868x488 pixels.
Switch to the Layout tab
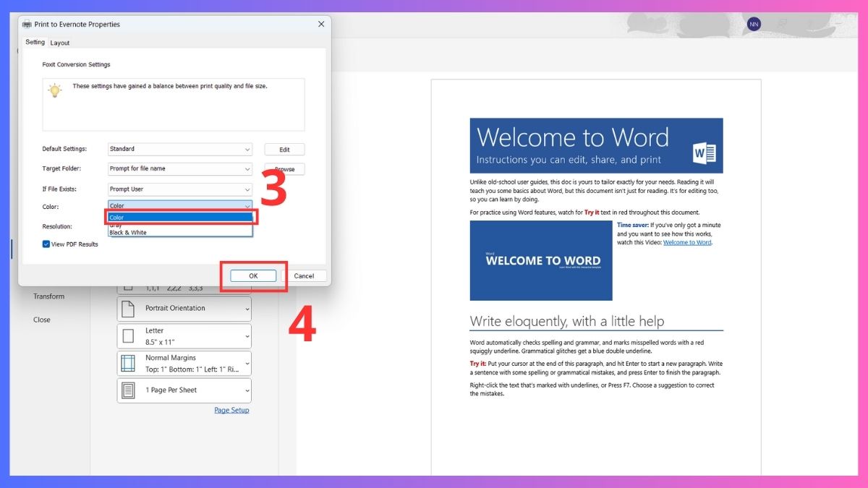point(60,43)
